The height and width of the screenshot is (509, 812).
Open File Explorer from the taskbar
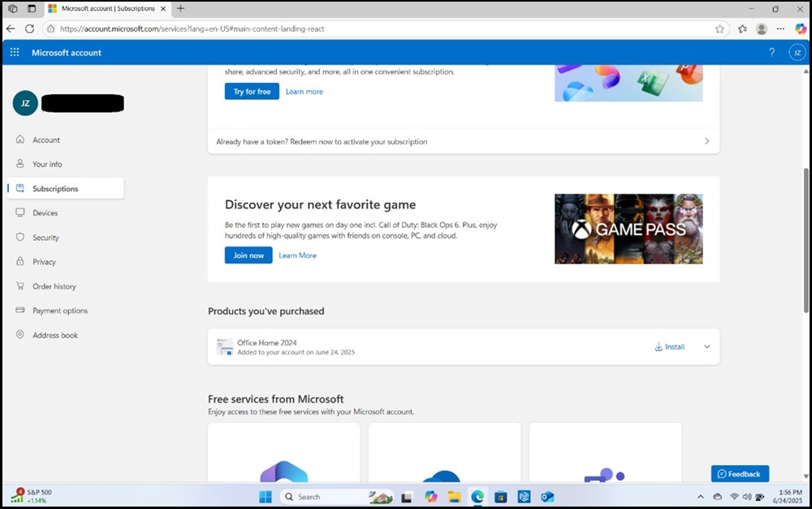coord(454,496)
